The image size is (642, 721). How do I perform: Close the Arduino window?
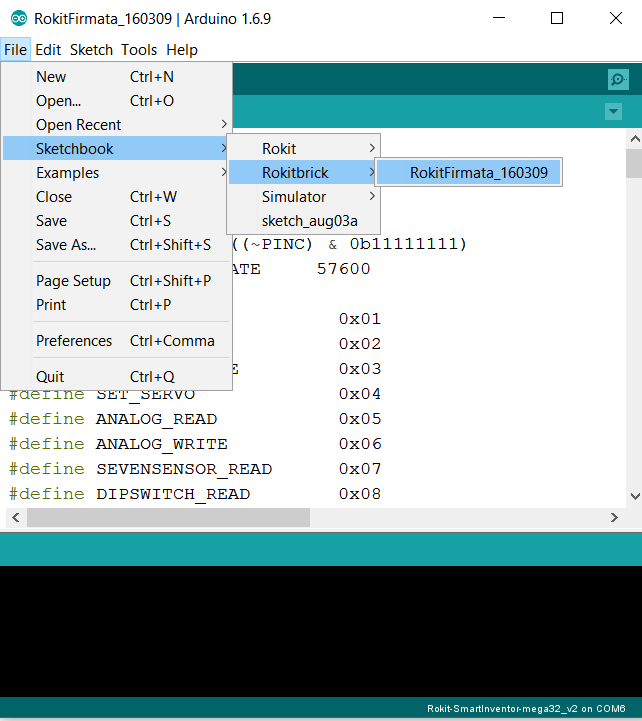[616, 18]
